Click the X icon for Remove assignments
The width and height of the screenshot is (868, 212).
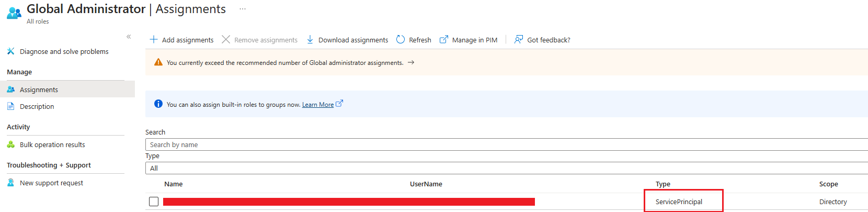pos(226,39)
